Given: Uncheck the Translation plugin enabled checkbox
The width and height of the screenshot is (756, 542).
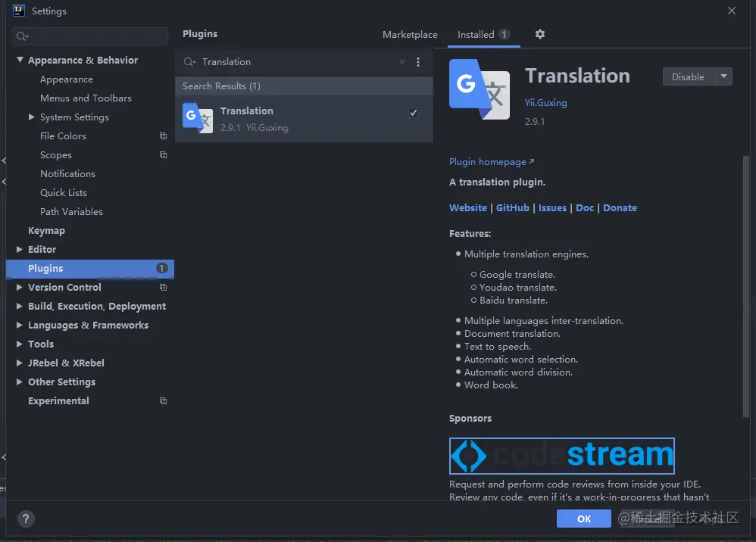Looking at the screenshot, I should coord(413,114).
